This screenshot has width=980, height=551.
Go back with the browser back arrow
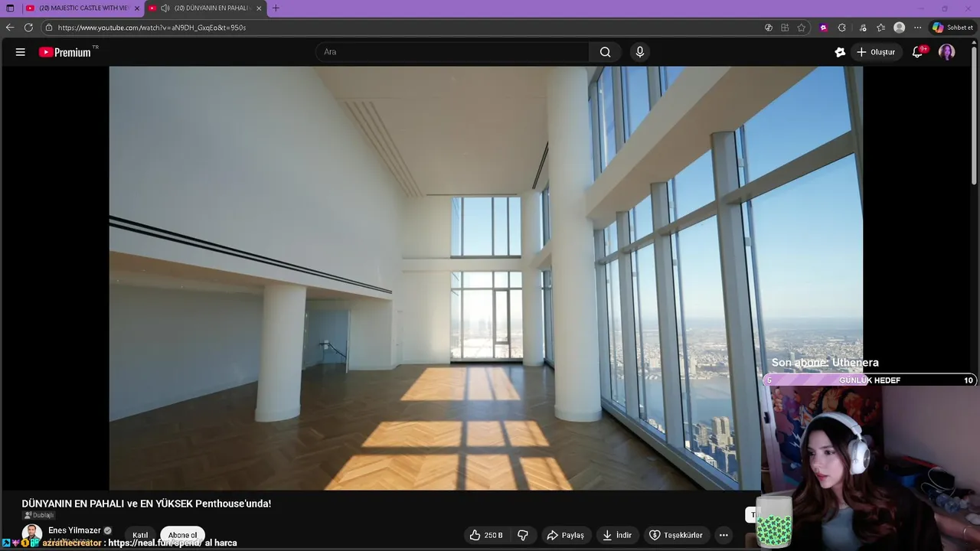click(10, 28)
